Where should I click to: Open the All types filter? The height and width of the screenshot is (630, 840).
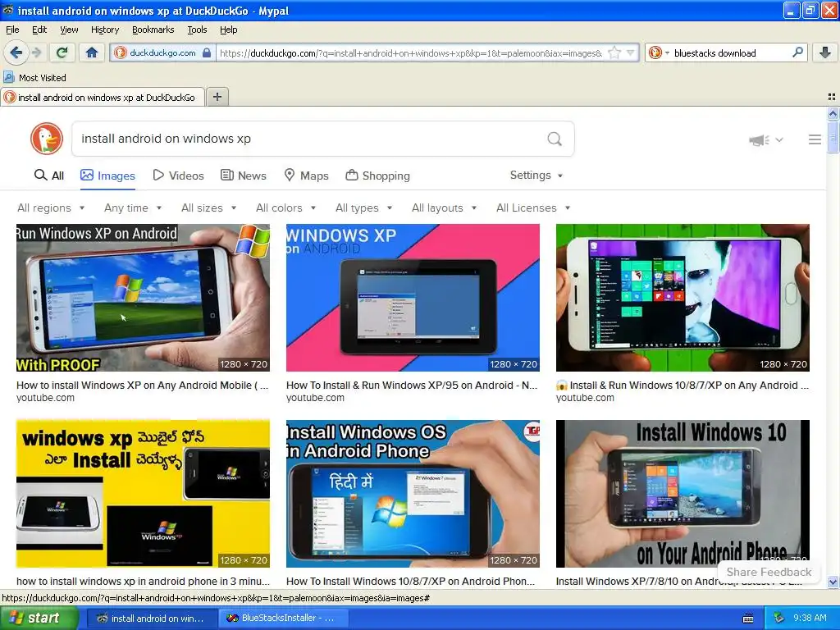[363, 208]
